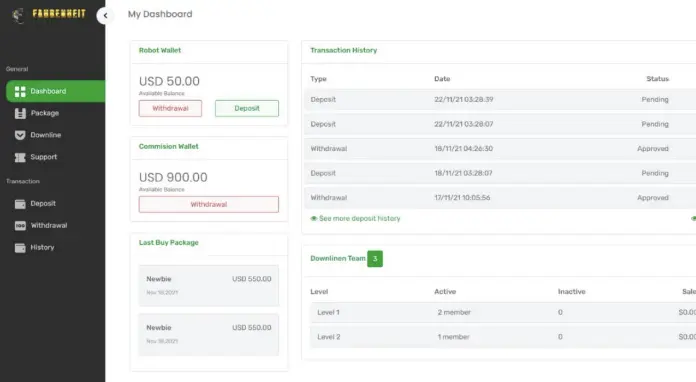Click Pending status of the 22/11/21 03:28:39 deposit

[x=655, y=99]
